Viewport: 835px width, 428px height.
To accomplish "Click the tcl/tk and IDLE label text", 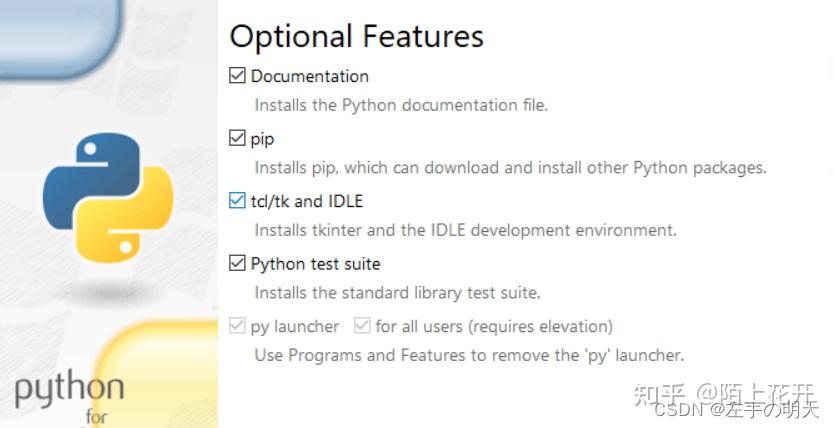I will pos(306,202).
